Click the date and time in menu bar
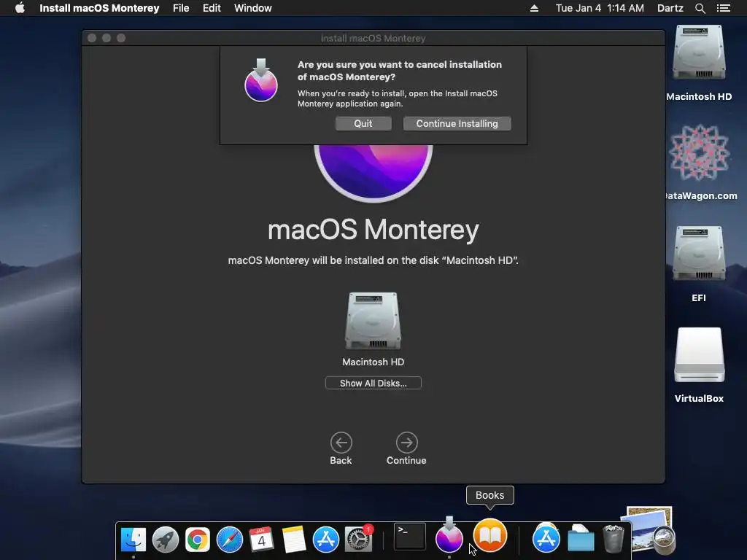Image resolution: width=747 pixels, height=560 pixels. [x=600, y=8]
